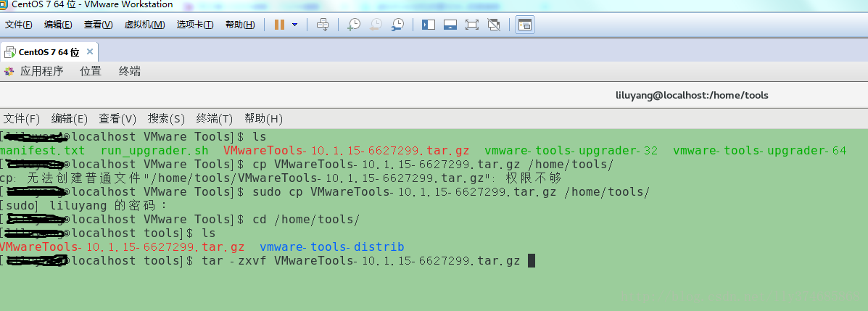Click manifest.txt in the ls output
Viewport: 868px width, 311px height.
pyautogui.click(x=43, y=150)
